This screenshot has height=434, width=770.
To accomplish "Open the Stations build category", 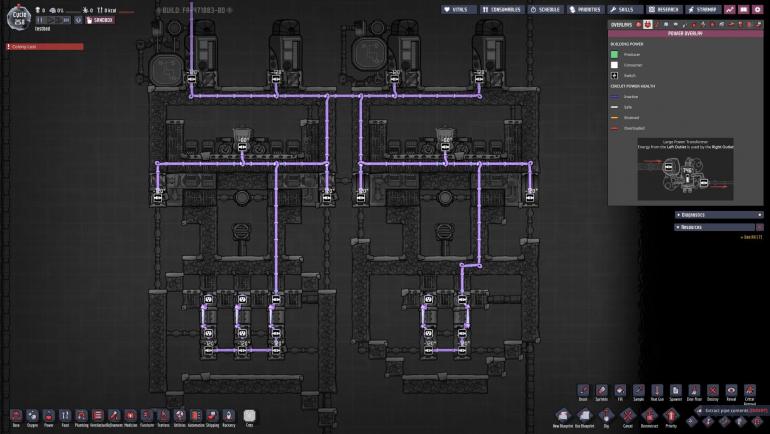I will tap(164, 416).
